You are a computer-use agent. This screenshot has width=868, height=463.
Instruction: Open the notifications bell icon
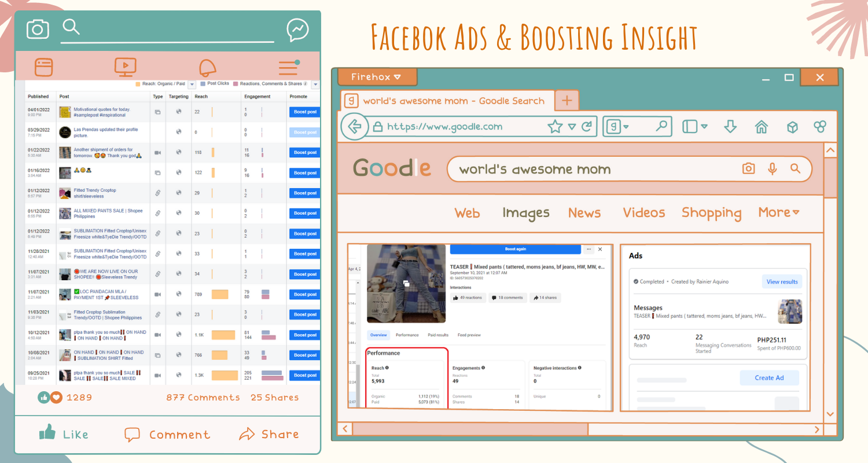208,68
